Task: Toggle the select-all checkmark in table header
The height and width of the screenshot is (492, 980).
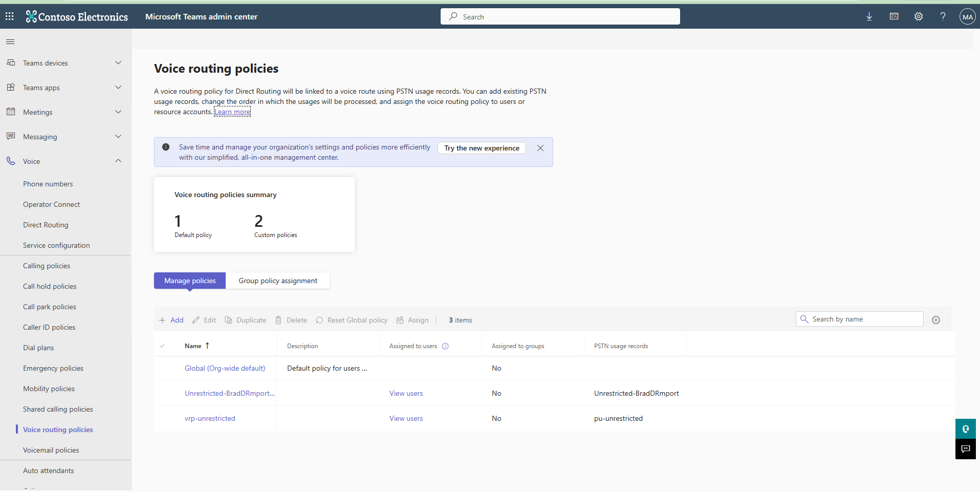Action: click(x=162, y=346)
